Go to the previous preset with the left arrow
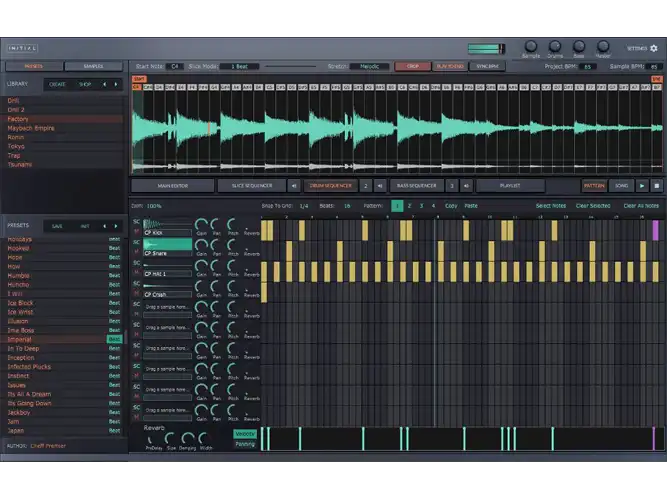 coord(105,226)
